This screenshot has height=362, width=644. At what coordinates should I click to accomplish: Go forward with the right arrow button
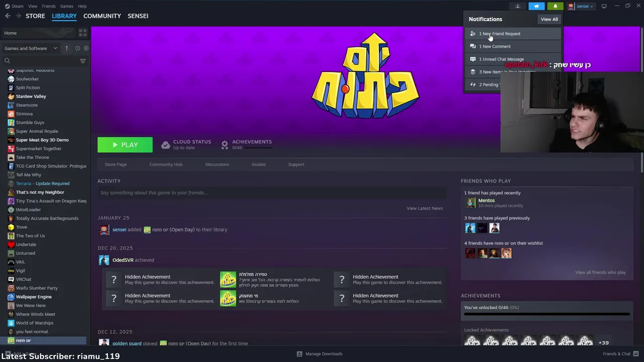(18, 16)
